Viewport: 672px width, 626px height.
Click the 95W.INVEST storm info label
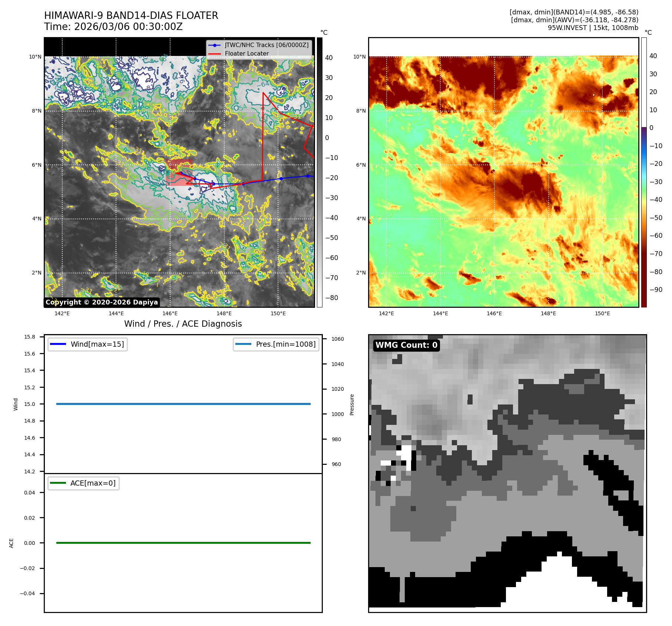[x=593, y=28]
